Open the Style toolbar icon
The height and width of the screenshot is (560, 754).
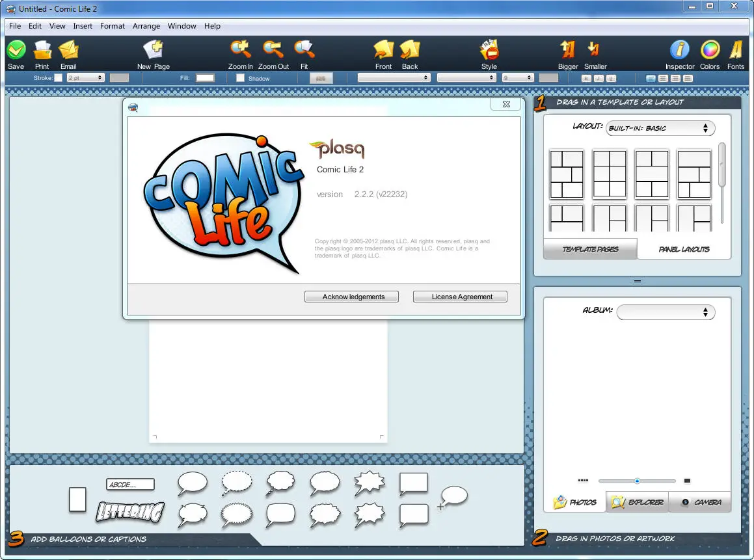tap(489, 50)
